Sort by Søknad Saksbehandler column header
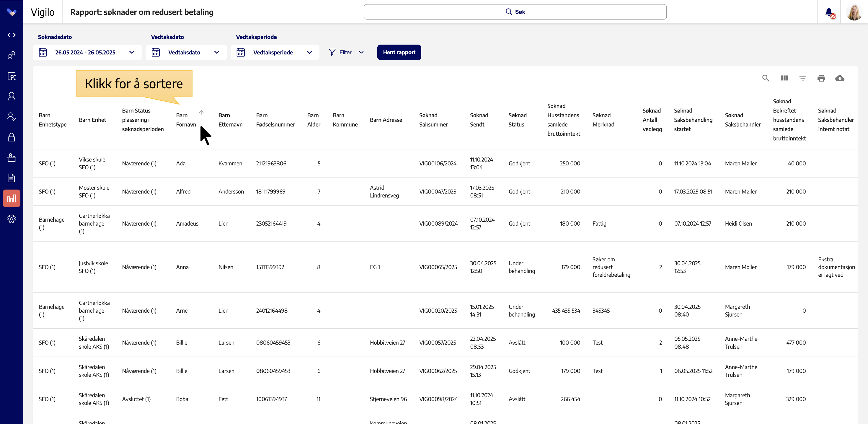The height and width of the screenshot is (424, 868). [743, 120]
